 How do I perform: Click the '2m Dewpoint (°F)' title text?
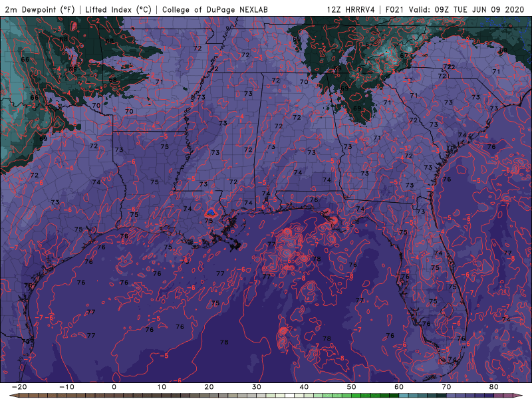coord(40,9)
